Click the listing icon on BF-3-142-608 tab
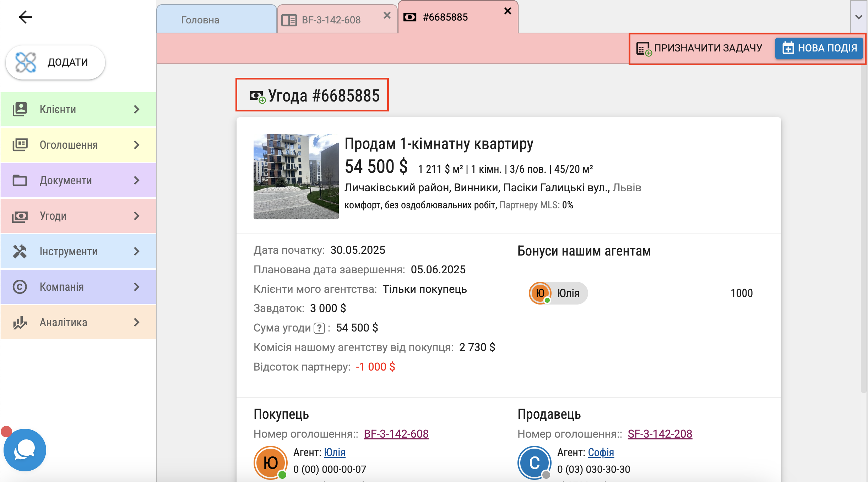Screen dimensions: 868x482 point(289,20)
